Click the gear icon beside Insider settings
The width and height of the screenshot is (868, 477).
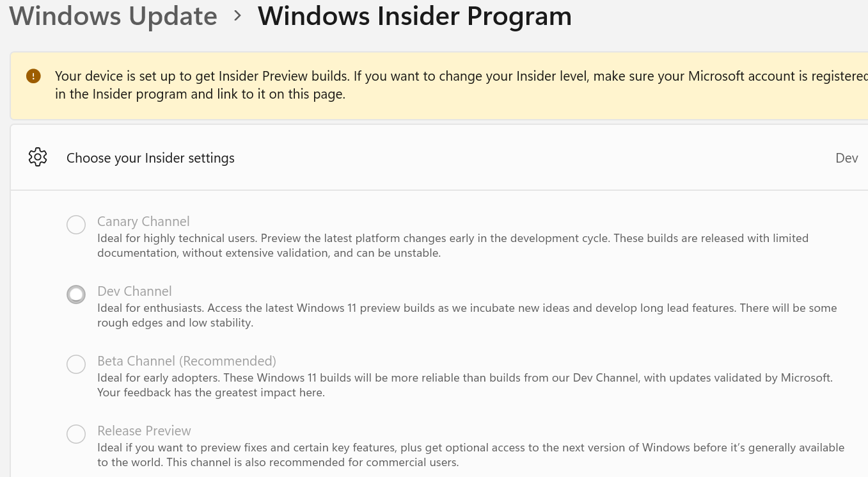[38, 157]
